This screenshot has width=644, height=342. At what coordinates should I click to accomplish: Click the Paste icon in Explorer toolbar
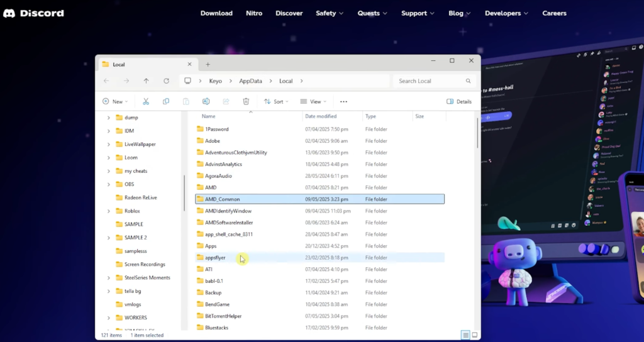(186, 101)
